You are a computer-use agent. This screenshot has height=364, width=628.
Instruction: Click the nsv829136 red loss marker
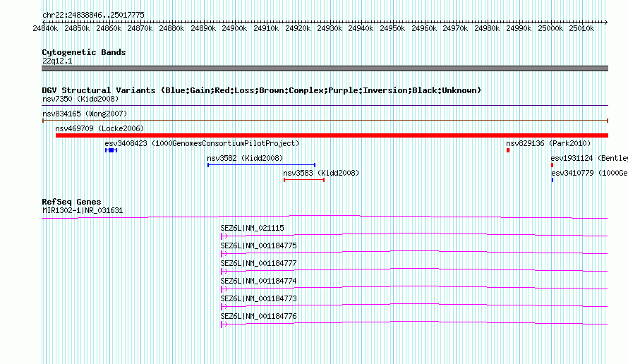[508, 150]
